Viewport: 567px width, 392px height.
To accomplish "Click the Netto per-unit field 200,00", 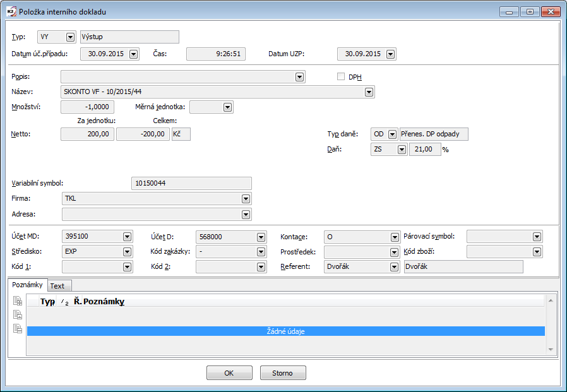I will (87, 134).
